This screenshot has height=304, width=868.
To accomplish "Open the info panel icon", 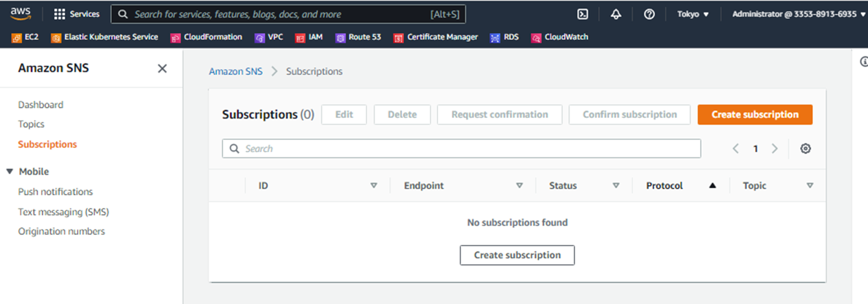I will tap(864, 62).
